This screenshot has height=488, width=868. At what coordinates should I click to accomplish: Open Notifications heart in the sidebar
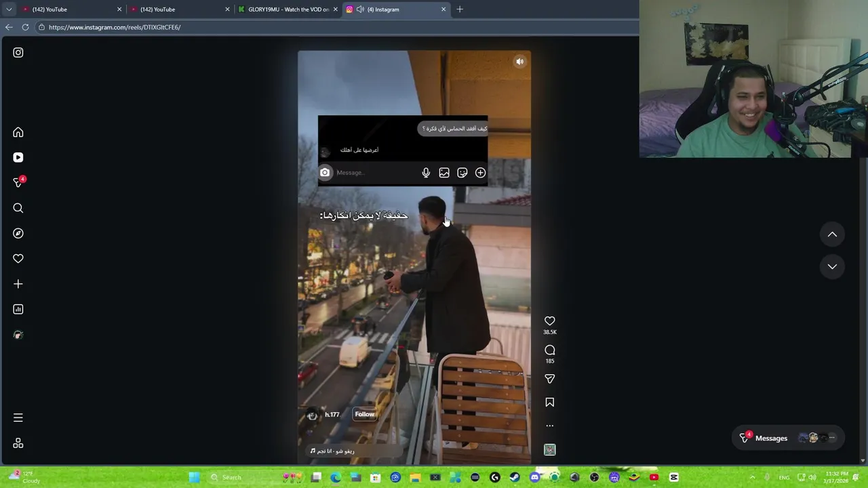18,258
